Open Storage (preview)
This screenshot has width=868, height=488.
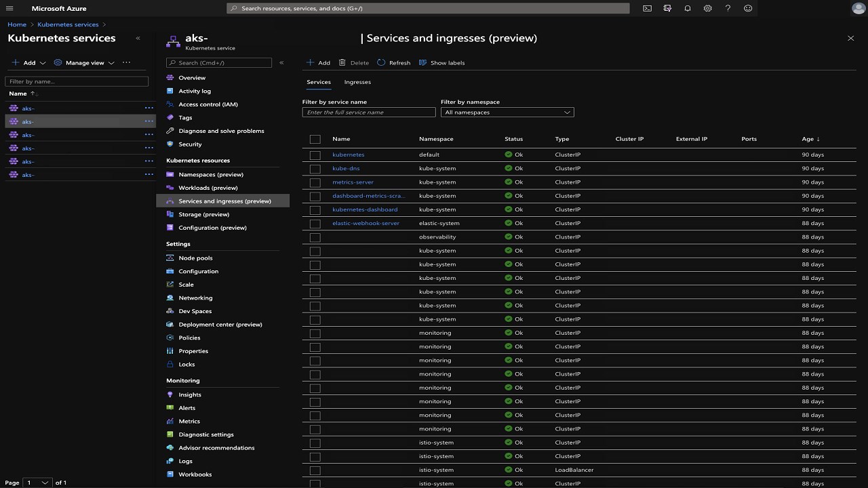(203, 214)
